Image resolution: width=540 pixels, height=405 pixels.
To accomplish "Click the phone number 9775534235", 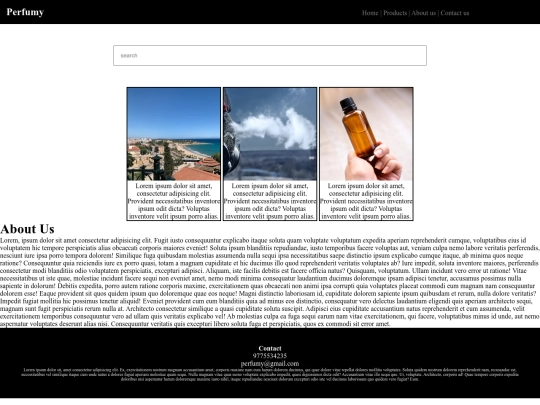I will (x=270, y=356).
